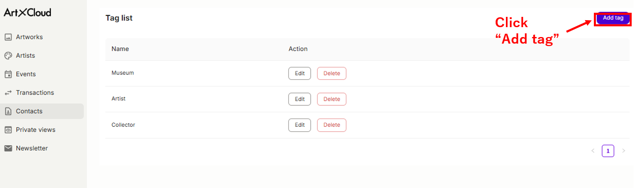
Task: Click the Private views eye icon
Action: point(8,130)
